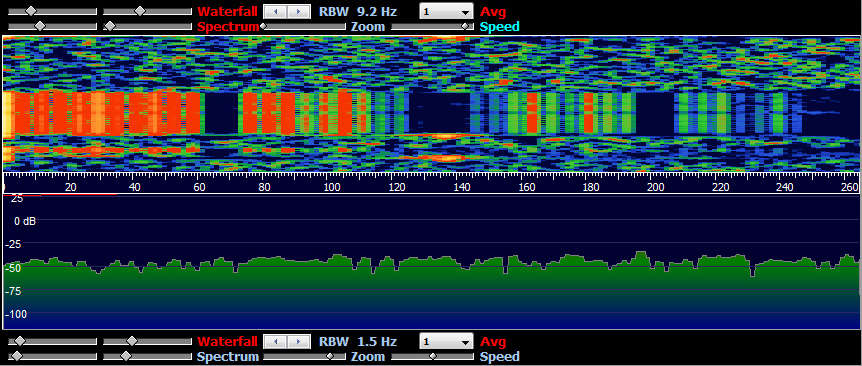Click the top RBW increase arrow
The image size is (862, 366).
pos(297,11)
